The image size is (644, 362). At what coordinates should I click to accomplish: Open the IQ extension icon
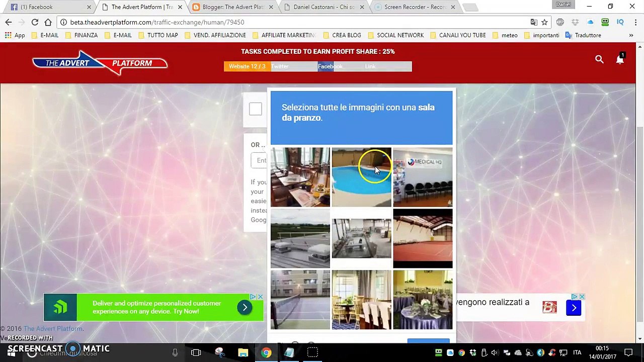[620, 22]
